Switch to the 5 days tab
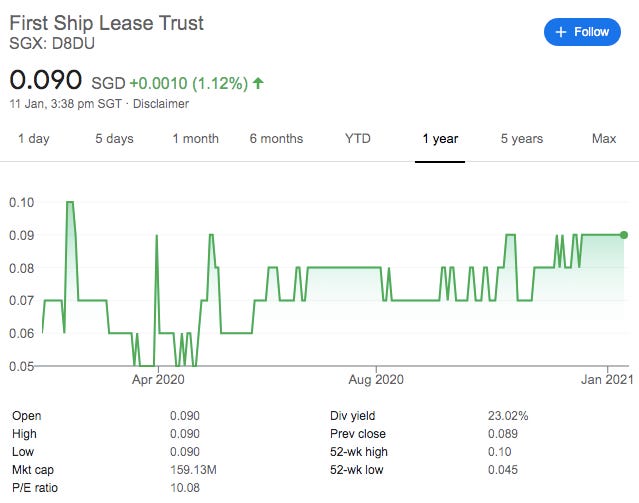 coord(114,139)
